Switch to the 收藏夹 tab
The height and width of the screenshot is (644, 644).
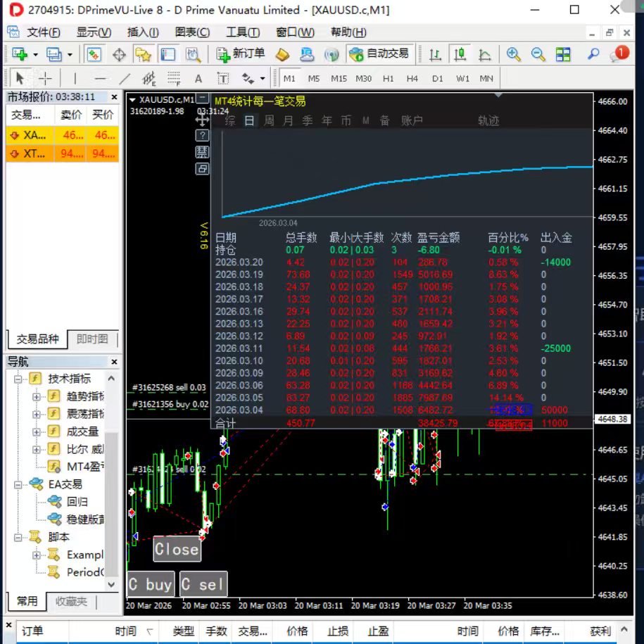pyautogui.click(x=71, y=601)
